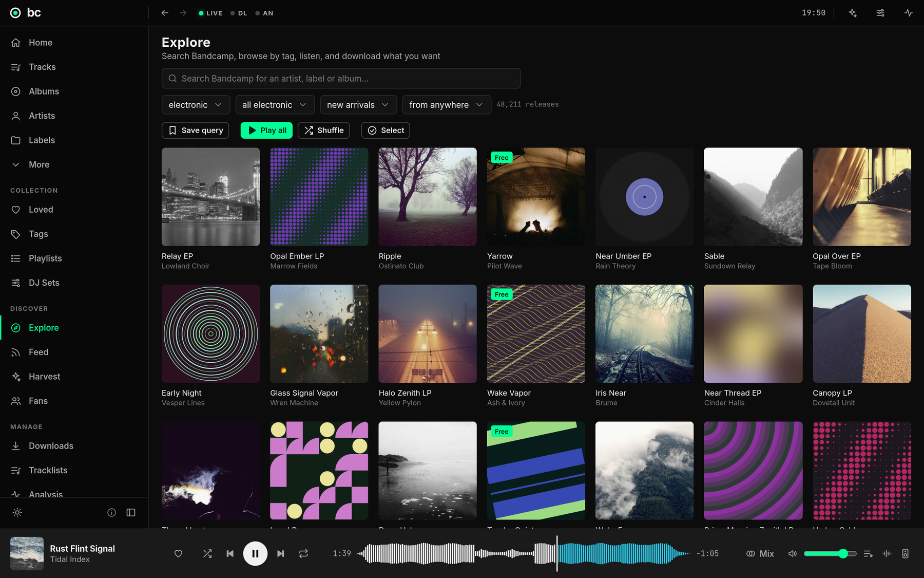
Task: Open the new arrivals sort dropdown
Action: [358, 104]
